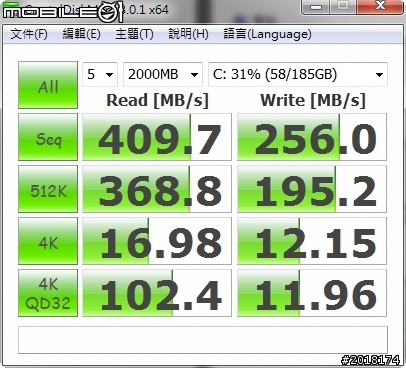Image resolution: width=406 pixels, height=368 pixels.
Task: Start the Seq benchmark test
Action: (x=48, y=137)
